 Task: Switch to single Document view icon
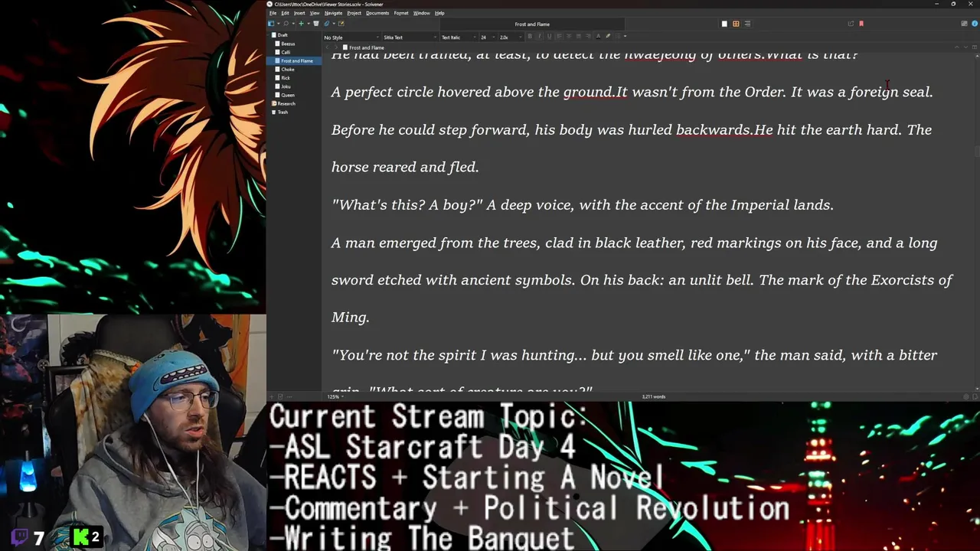[724, 24]
